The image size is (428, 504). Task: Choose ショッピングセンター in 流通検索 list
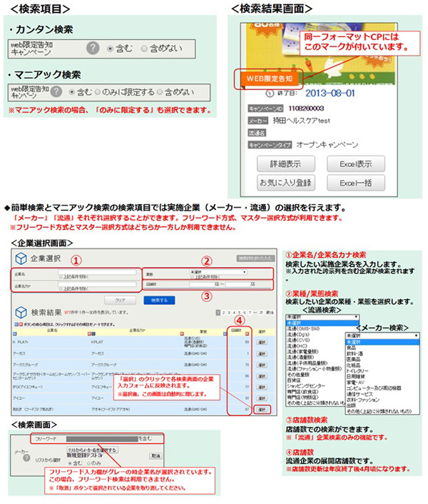coord(306,385)
